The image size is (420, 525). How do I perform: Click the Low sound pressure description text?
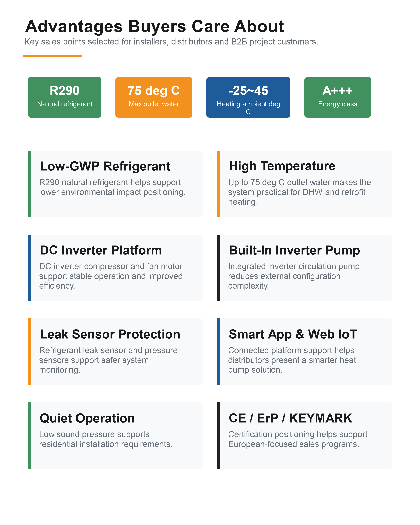pos(106,439)
